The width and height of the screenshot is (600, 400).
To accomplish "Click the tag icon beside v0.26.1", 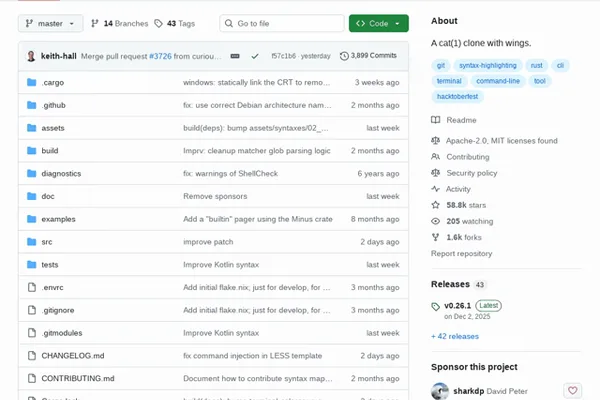I will (x=435, y=306).
